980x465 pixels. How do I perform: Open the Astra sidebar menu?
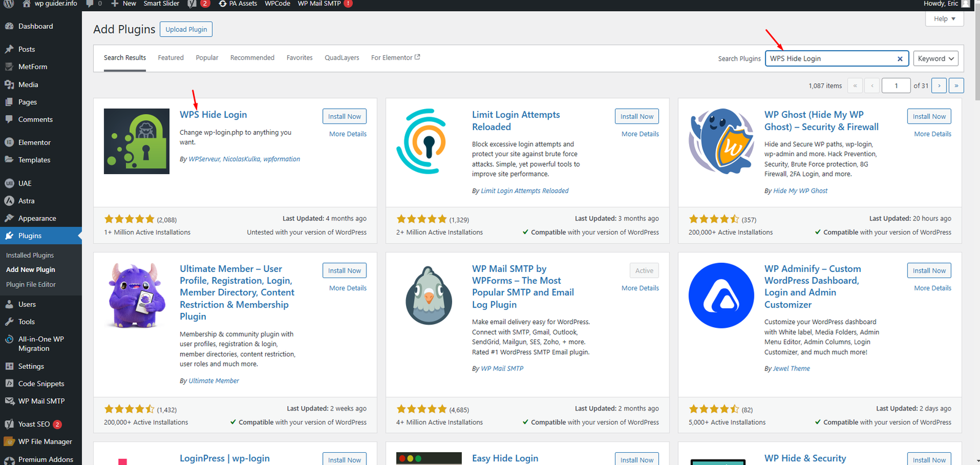26,201
